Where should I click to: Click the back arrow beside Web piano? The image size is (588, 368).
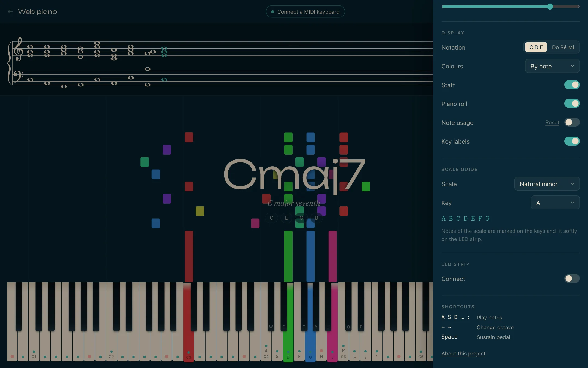(10, 11)
